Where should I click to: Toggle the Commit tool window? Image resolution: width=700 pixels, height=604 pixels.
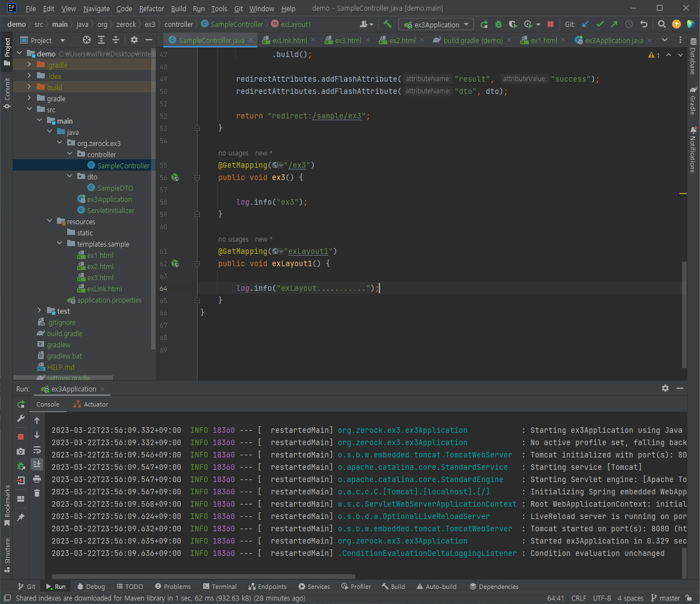click(7, 93)
